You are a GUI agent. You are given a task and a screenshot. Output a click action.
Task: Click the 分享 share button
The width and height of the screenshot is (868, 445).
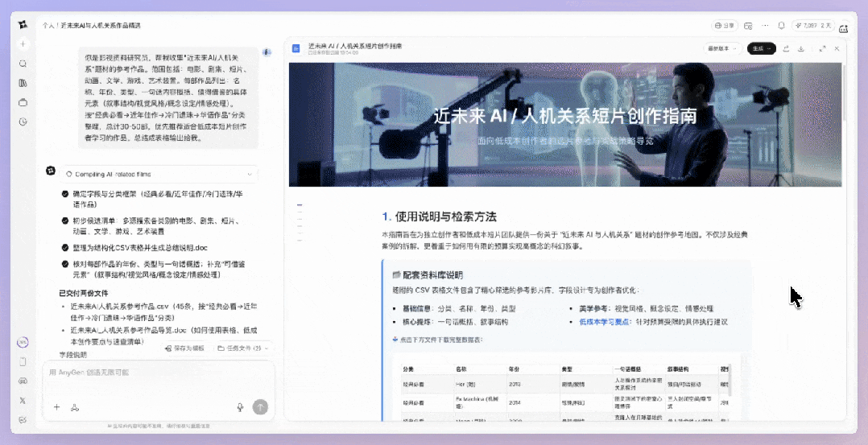click(724, 26)
